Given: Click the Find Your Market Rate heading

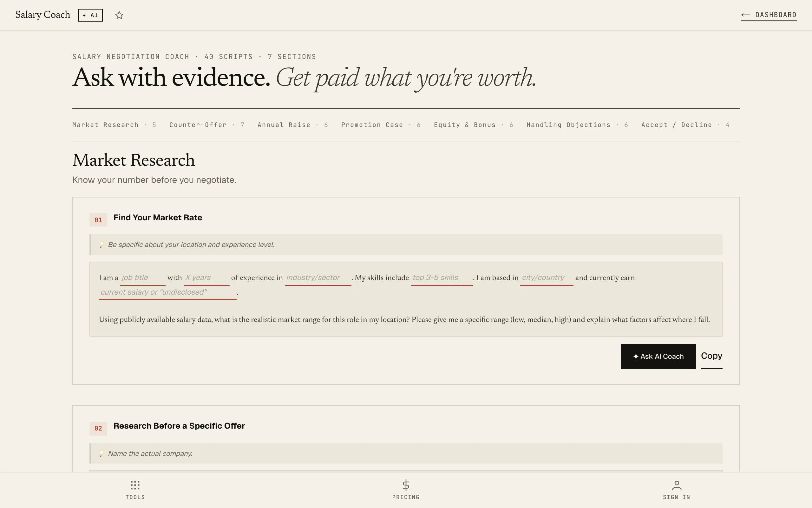Looking at the screenshot, I should point(158,218).
